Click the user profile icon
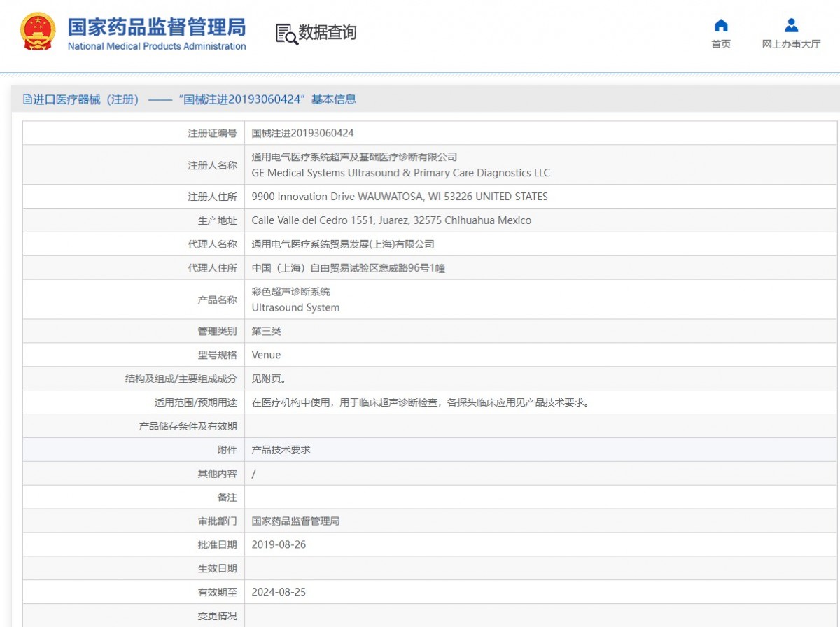 pos(791,26)
